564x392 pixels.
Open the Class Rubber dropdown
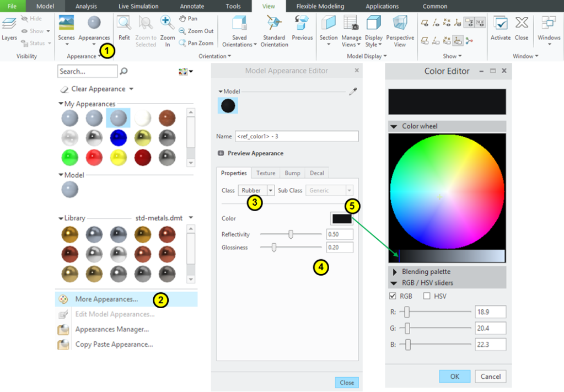pyautogui.click(x=270, y=190)
